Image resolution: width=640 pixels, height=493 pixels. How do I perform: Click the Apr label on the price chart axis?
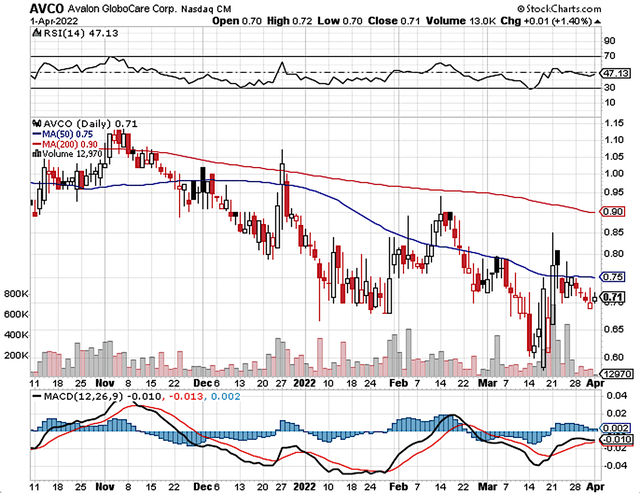point(595,383)
